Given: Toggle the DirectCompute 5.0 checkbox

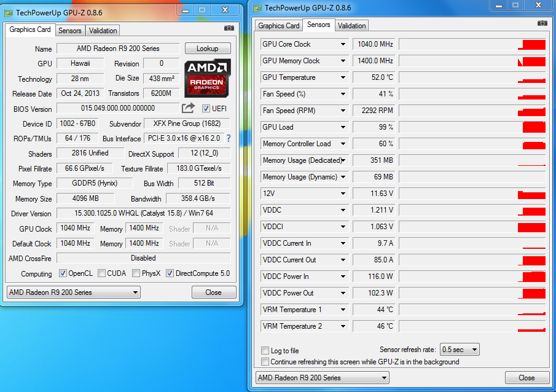Looking at the screenshot, I should pos(170,273).
